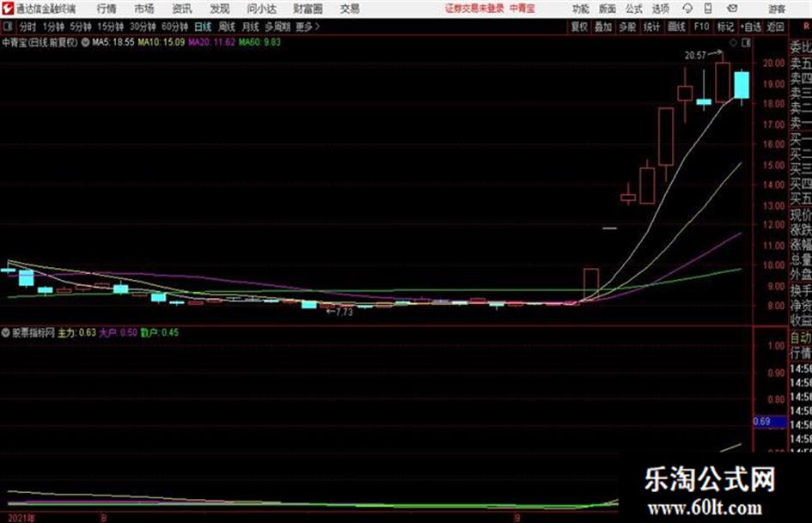
Task: Open the 选项 menu
Action: tap(660, 9)
